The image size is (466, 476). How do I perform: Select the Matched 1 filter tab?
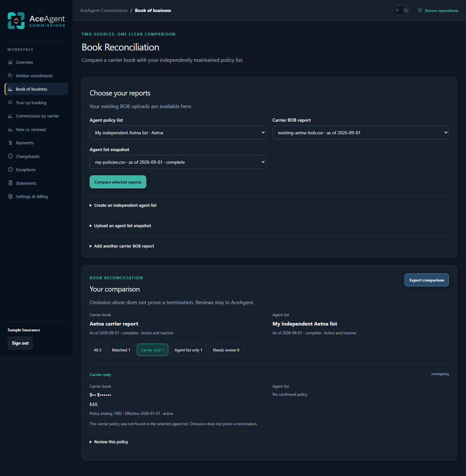pyautogui.click(x=121, y=350)
